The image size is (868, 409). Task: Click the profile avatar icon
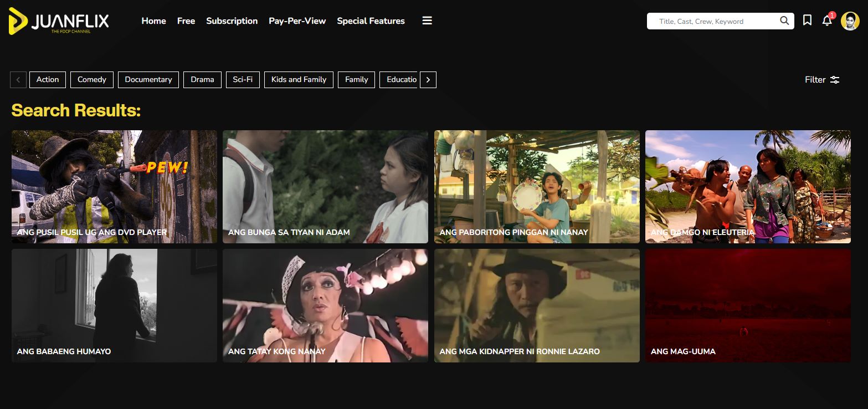[849, 20]
